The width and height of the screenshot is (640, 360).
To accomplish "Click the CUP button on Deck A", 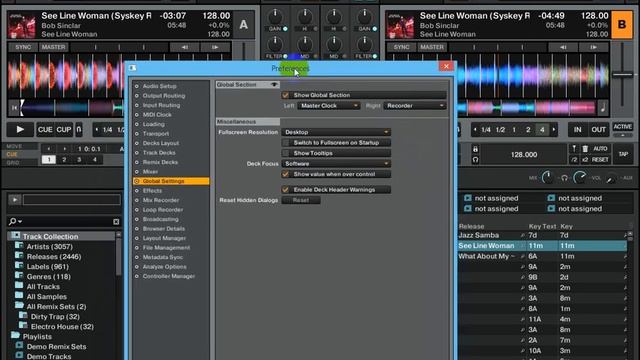I will pyautogui.click(x=64, y=130).
